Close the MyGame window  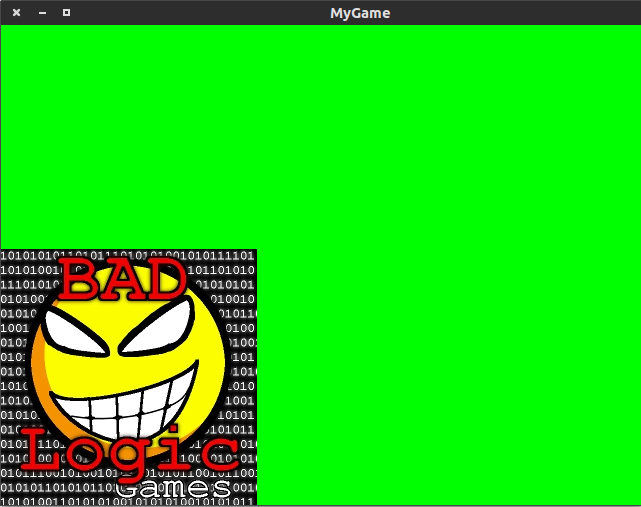point(16,13)
